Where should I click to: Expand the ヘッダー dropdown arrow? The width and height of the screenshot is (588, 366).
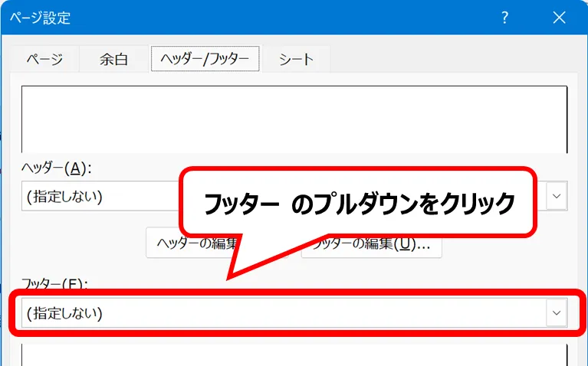click(557, 197)
